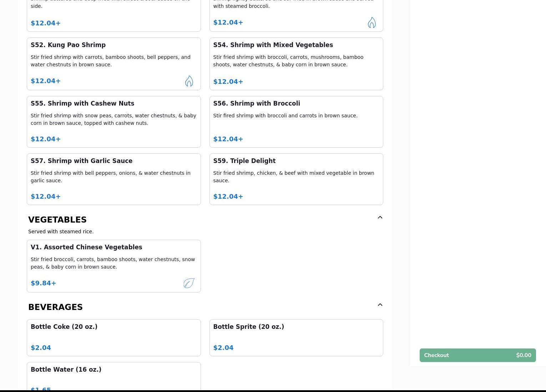
Task: Click the spicy flame icon on Kung Pao Shrimp
Action: [x=189, y=81]
